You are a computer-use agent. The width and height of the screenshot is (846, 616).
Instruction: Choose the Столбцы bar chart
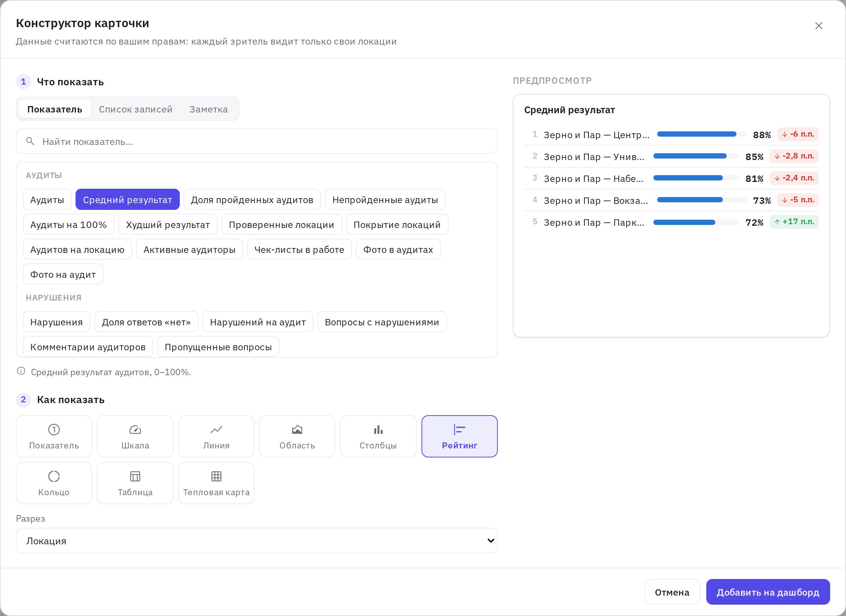[x=378, y=436]
